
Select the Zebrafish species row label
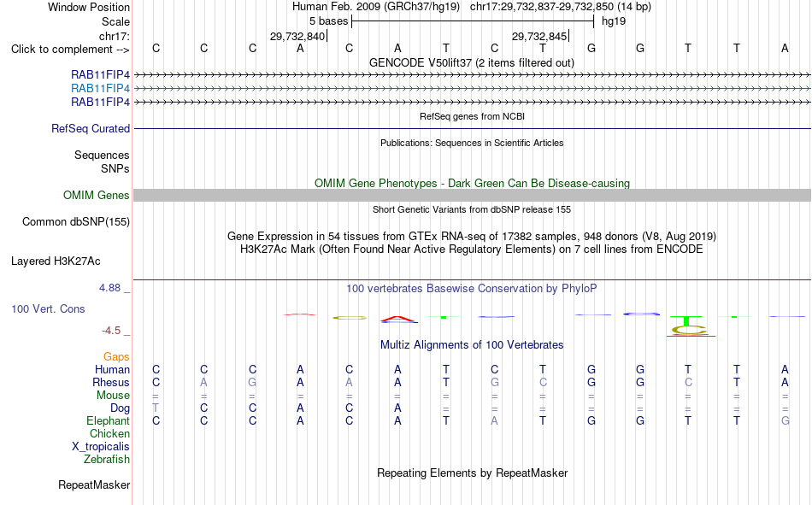(x=107, y=459)
